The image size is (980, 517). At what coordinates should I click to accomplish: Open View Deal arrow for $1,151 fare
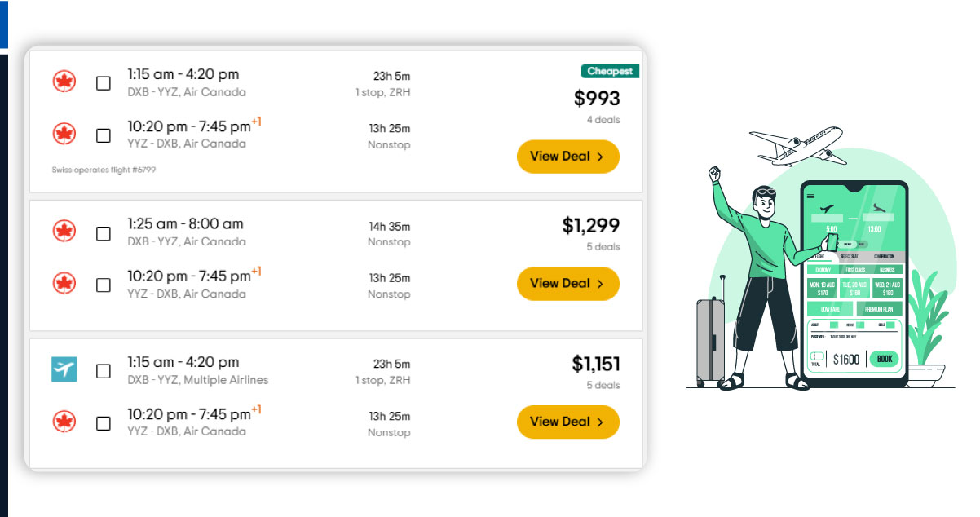(x=600, y=422)
